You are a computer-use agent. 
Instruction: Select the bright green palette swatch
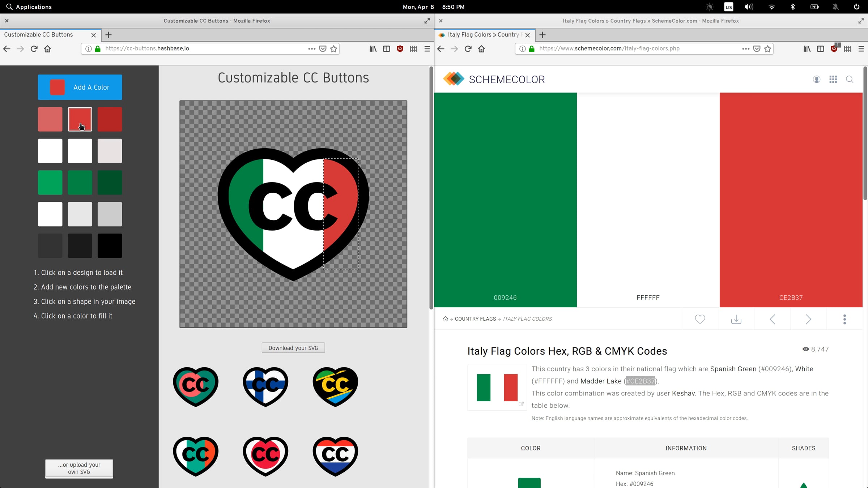[50, 183]
